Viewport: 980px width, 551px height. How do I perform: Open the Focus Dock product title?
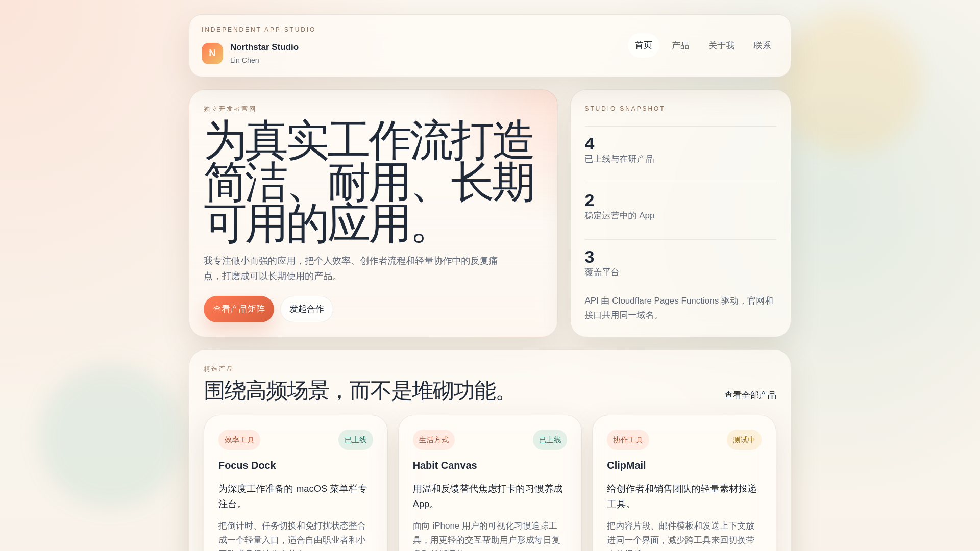247,465
